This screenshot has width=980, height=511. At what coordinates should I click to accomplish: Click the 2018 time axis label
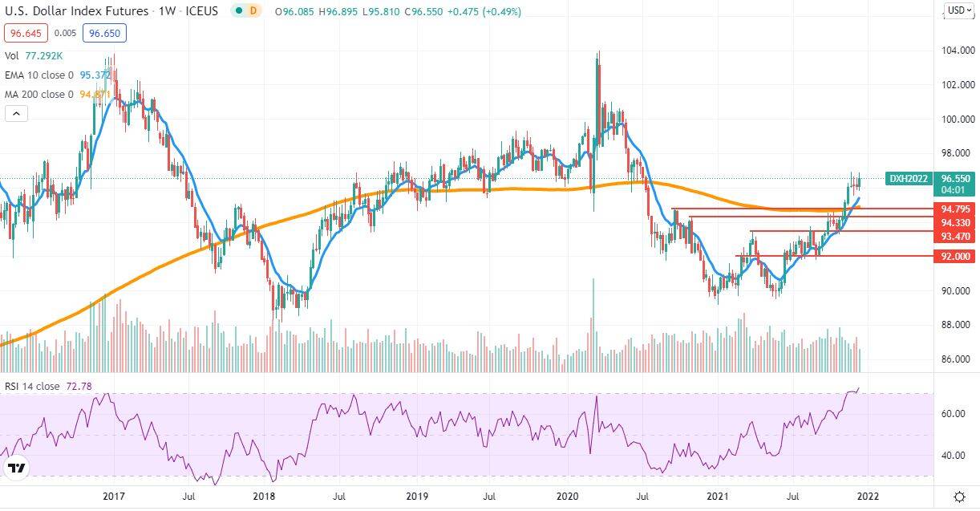(264, 497)
